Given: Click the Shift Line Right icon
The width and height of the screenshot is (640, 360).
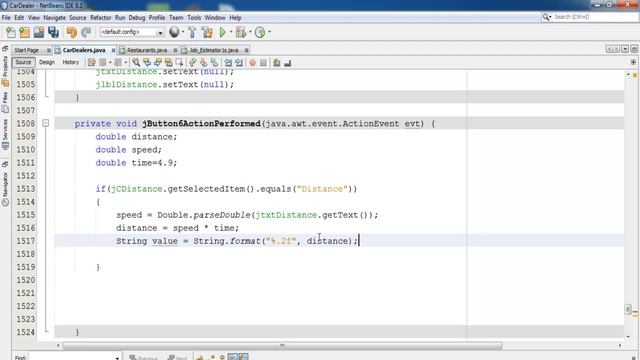Looking at the screenshot, I should click(x=239, y=62).
